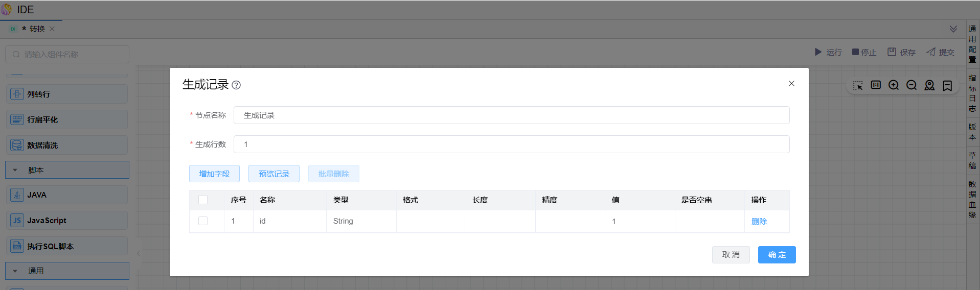Open the 数据血缘 side tab
Viewport: 980px width, 290px height.
(972, 199)
